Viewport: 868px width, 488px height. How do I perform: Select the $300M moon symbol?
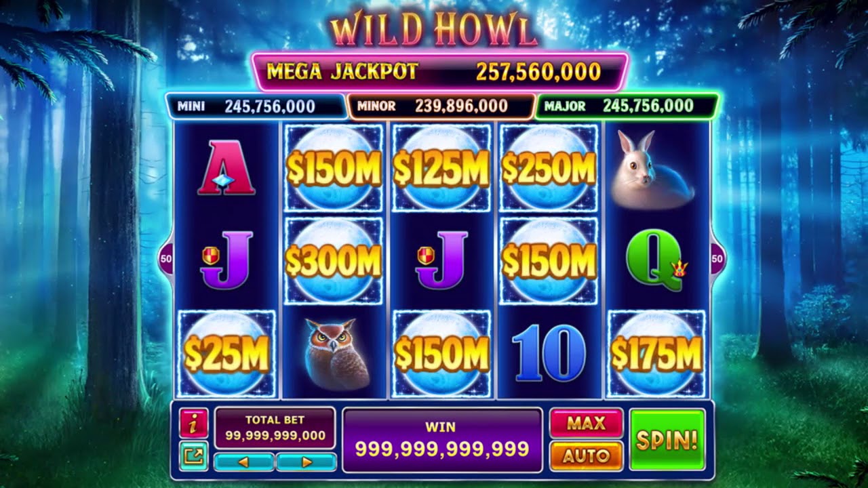tap(333, 261)
